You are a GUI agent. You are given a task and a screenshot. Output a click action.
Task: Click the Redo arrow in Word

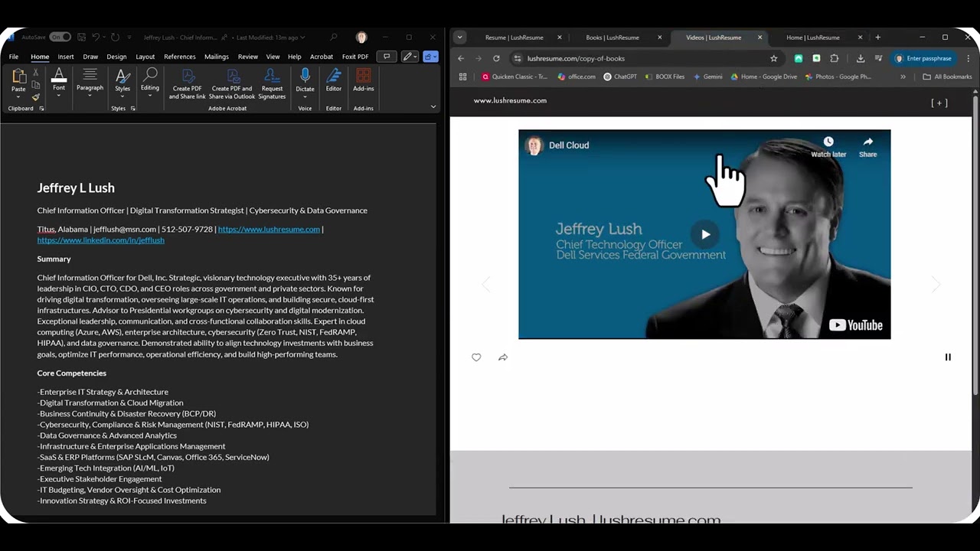(115, 37)
